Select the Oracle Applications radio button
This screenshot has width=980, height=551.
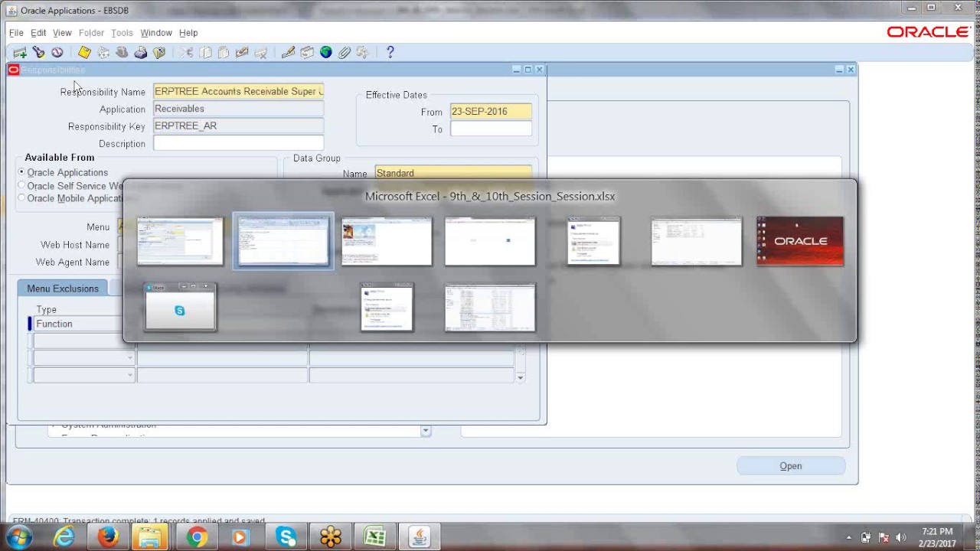click(21, 172)
